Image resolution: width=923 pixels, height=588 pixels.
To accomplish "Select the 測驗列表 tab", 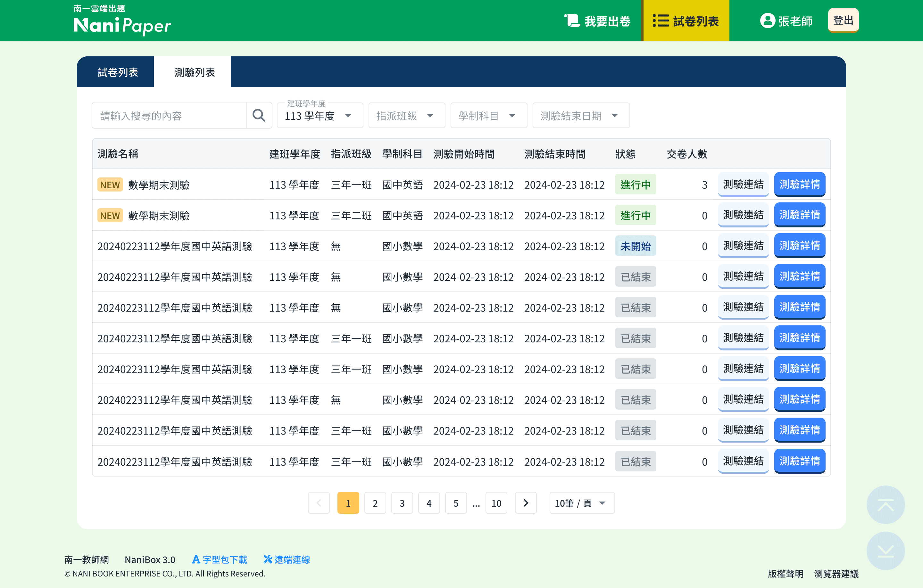I will click(x=194, y=72).
